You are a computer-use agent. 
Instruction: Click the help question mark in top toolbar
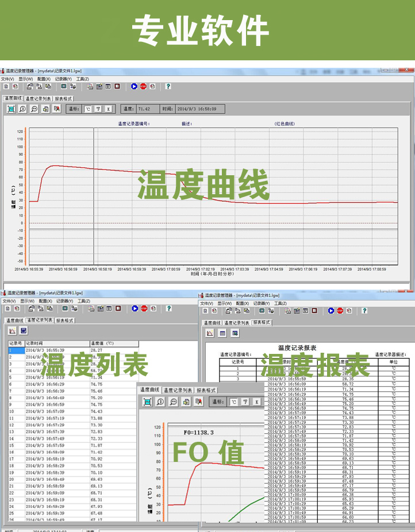[168, 86]
